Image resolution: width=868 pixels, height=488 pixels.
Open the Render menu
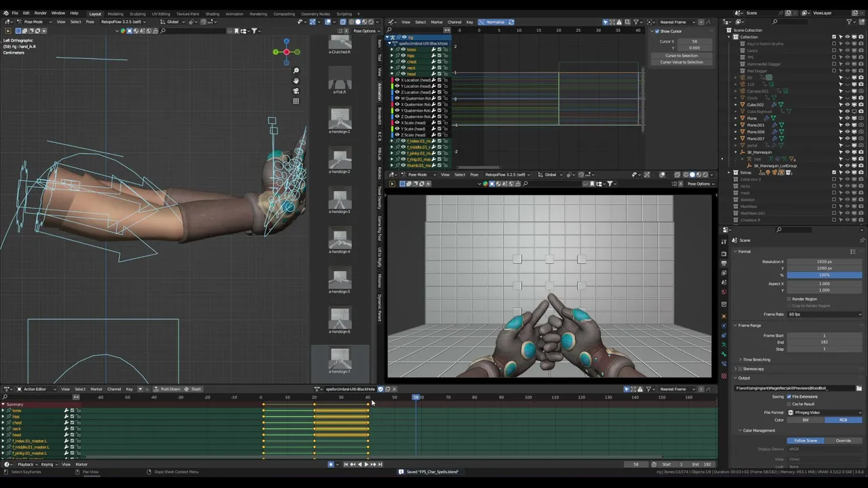point(41,13)
